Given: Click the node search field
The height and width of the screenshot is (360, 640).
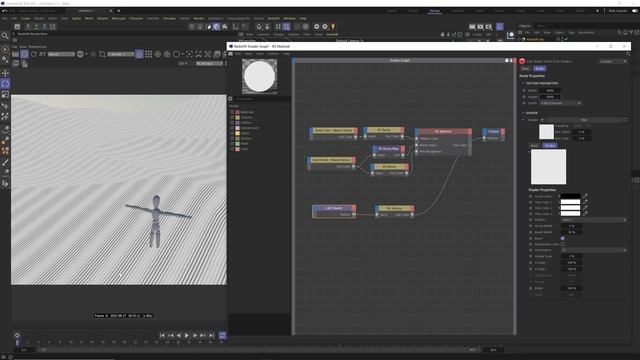Looking at the screenshot, I should pyautogui.click(x=261, y=99).
